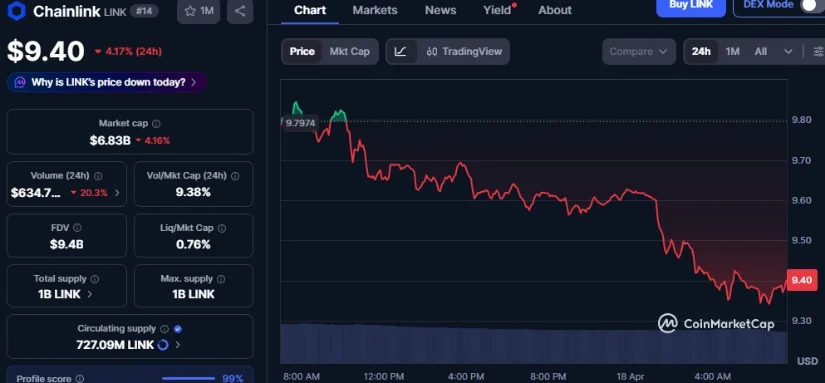Open Market cap info tooltip icon
Screen dimensions: 825x383
tap(156, 124)
